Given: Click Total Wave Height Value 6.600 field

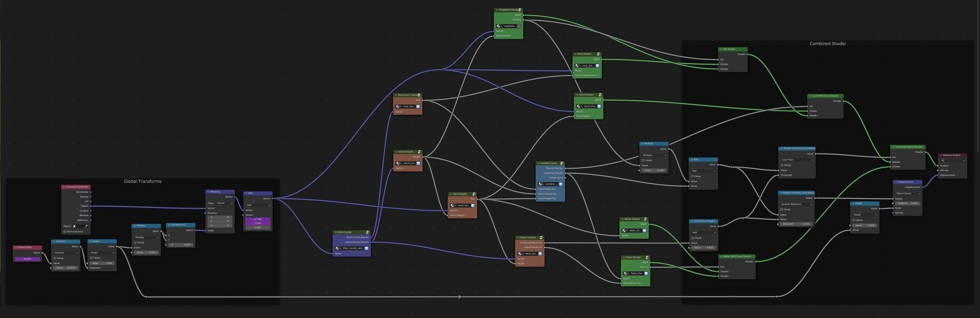Looking at the screenshot, I should click(703, 248).
